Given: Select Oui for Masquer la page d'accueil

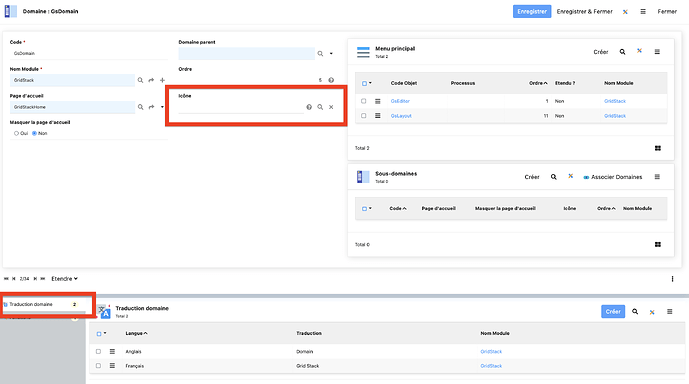Looking at the screenshot, I should point(17,133).
